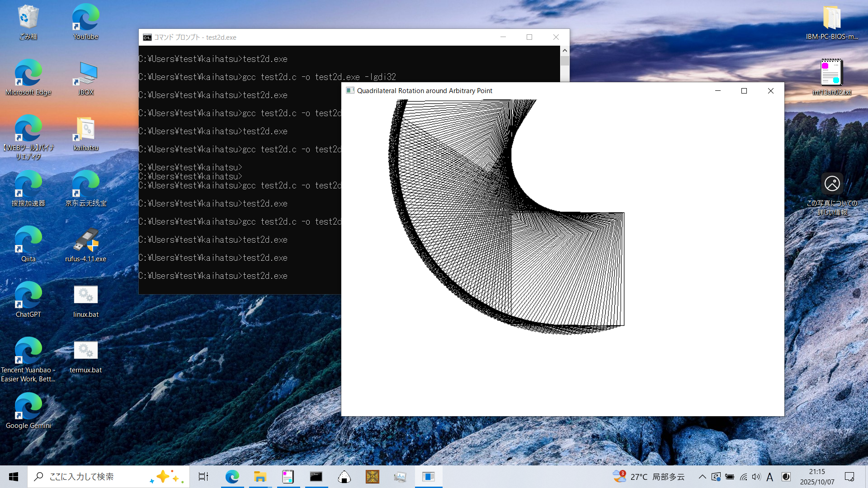Open File Explorer from the taskbar

260,477
